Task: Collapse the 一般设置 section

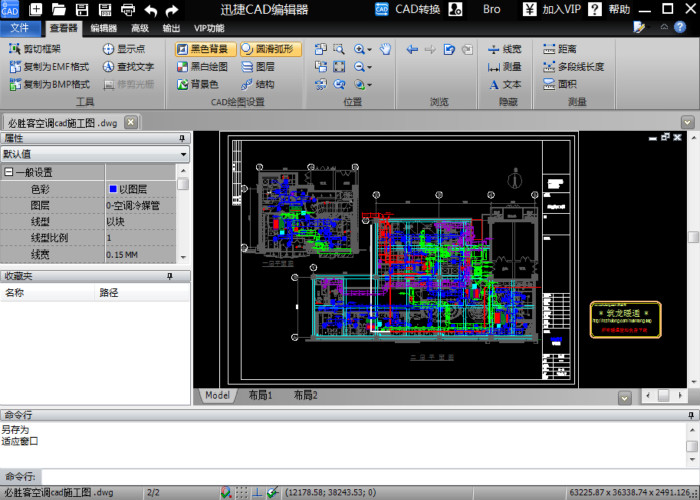Action: [8, 172]
